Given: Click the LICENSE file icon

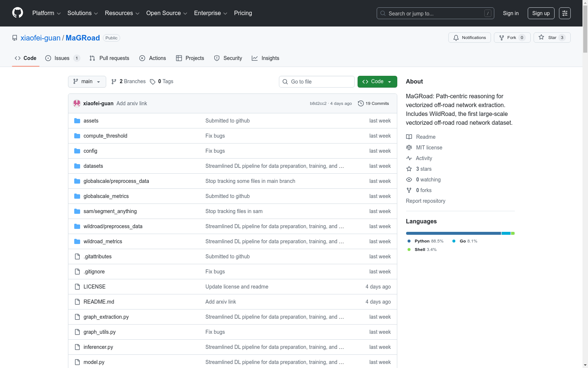Looking at the screenshot, I should pos(77,287).
